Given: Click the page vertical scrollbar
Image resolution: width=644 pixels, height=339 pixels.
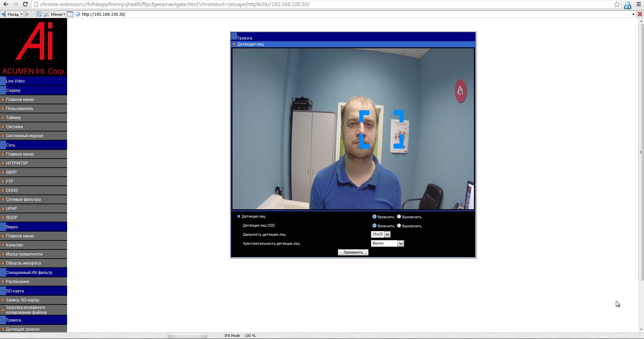Looking at the screenshot, I should [641, 152].
